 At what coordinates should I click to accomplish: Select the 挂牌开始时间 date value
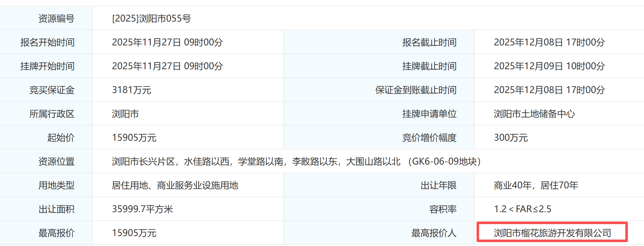[167, 66]
